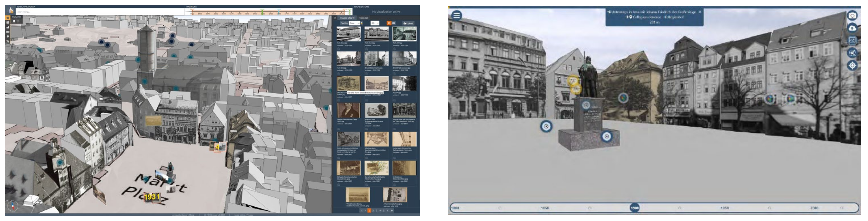
Task: Open the Sort by Date dropdown
Action: point(354,23)
